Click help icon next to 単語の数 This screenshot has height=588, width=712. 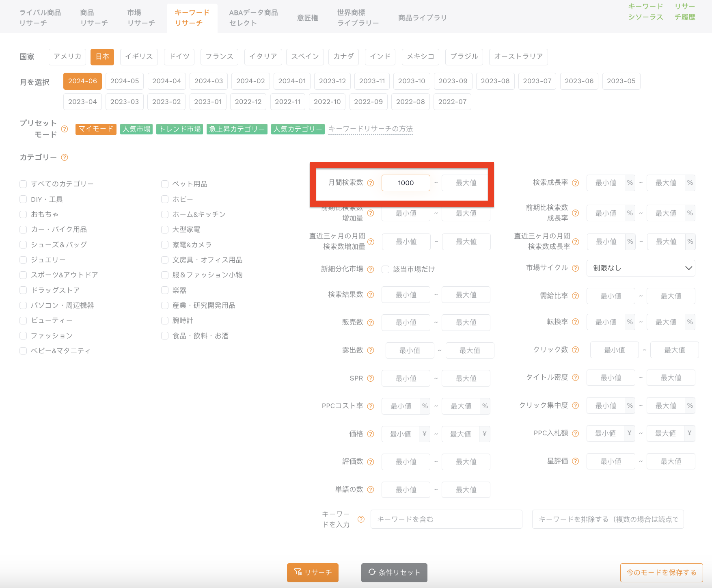(x=371, y=490)
